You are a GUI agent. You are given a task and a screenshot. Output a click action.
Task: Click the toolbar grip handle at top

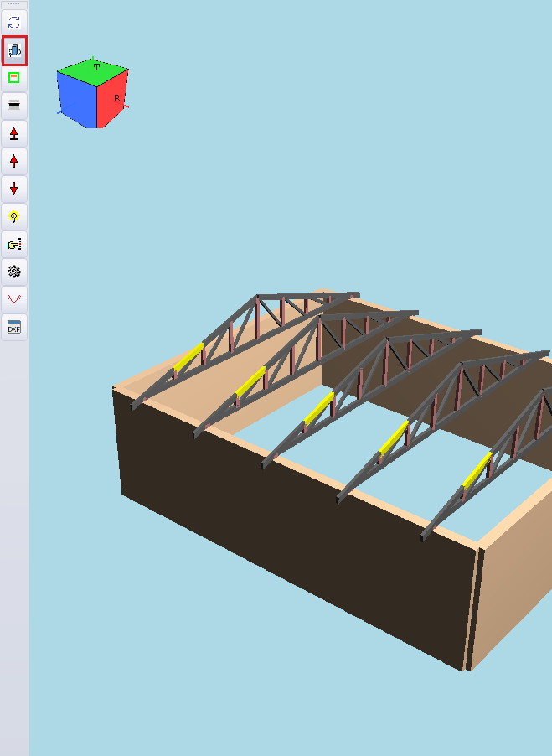click(14, 4)
